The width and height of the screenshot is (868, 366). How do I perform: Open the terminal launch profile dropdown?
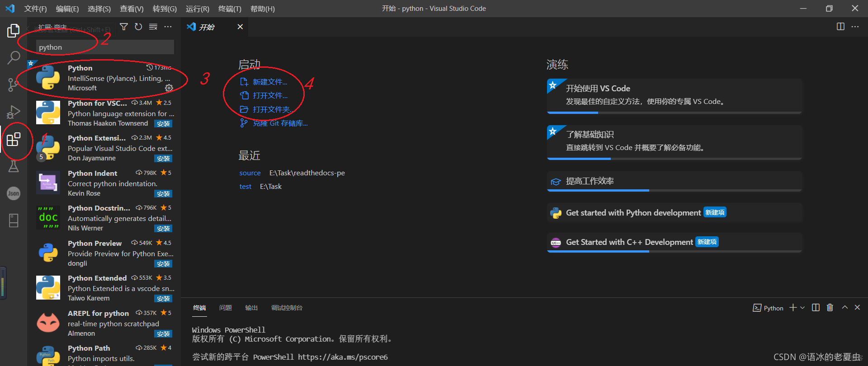(x=802, y=308)
